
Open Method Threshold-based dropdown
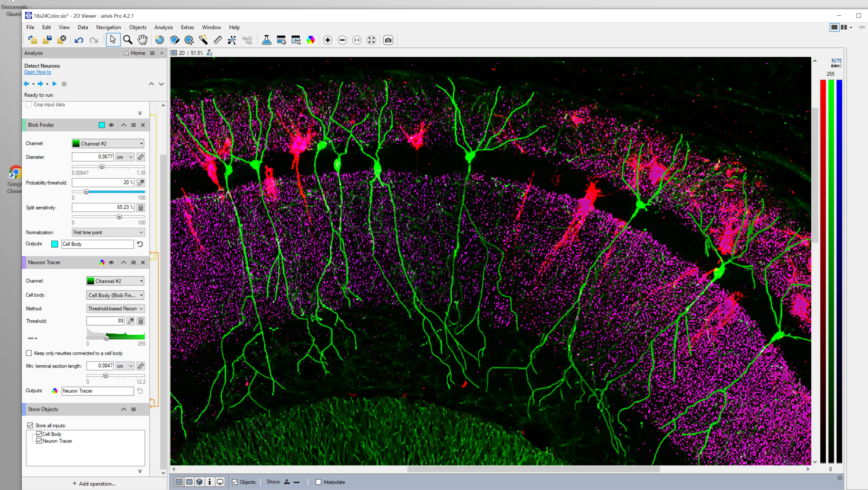[x=115, y=308]
